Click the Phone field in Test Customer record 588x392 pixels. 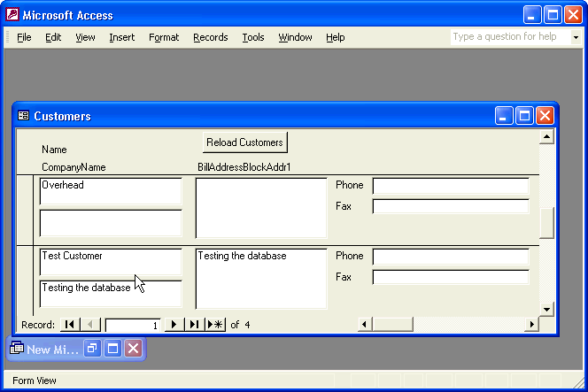click(x=451, y=257)
